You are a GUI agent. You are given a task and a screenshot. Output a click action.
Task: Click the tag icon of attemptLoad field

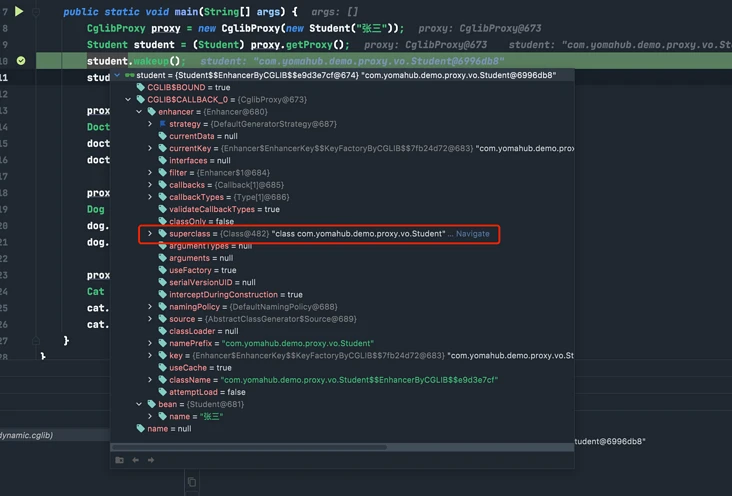coord(162,392)
